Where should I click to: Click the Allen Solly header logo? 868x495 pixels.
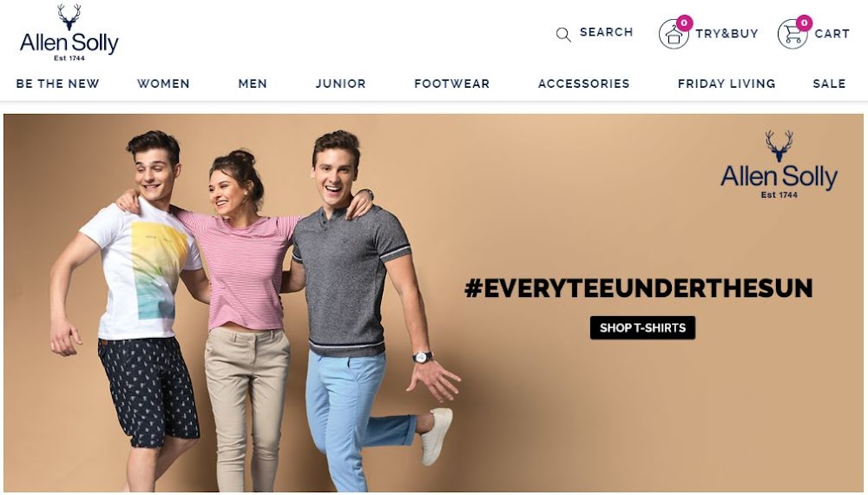point(69,32)
